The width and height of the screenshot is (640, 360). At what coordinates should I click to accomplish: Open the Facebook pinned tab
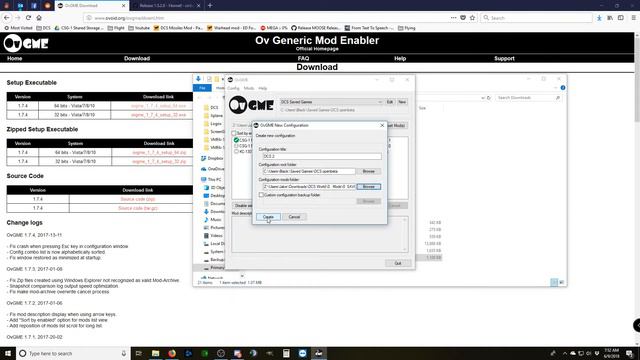[x=34, y=5]
